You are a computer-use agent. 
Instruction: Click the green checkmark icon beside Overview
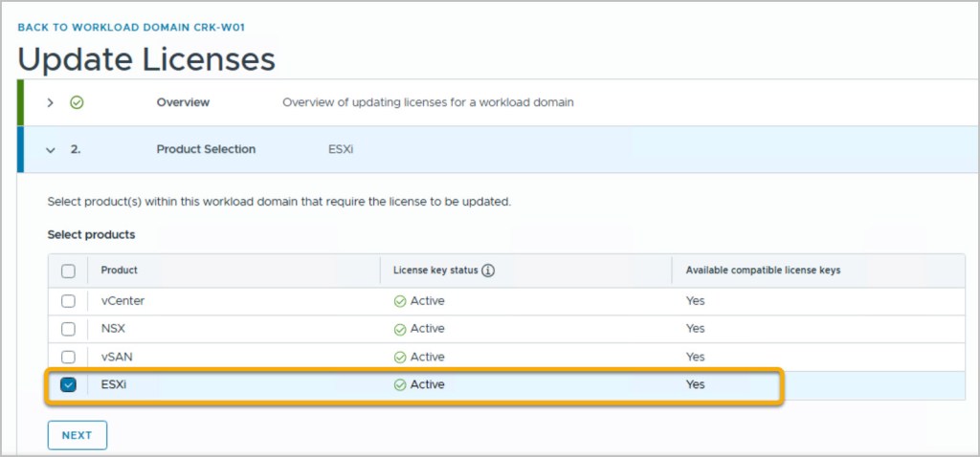coord(77,102)
